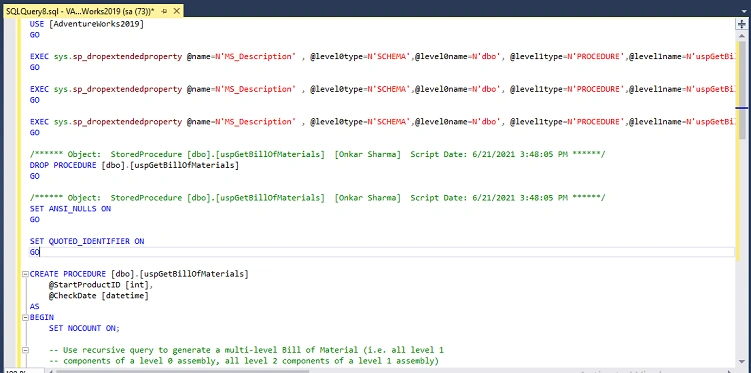This screenshot has height=373, width=751.
Task: Click the '@StartProductID [int],' parameter line
Action: coord(101,285)
